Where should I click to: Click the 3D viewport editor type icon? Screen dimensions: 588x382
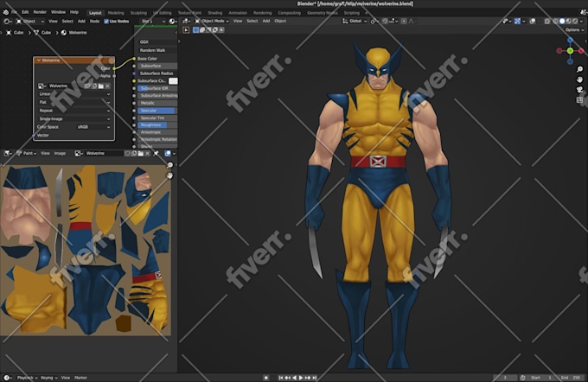[x=185, y=22]
